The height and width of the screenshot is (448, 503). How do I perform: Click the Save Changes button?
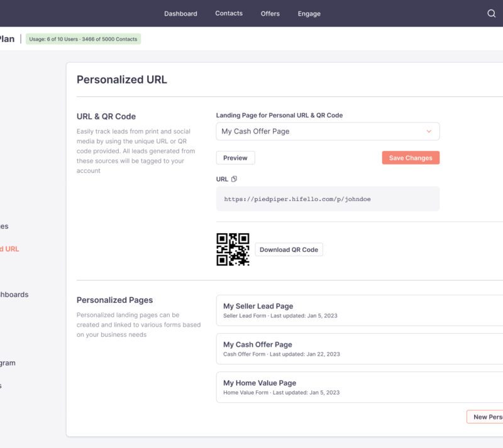[x=410, y=158]
